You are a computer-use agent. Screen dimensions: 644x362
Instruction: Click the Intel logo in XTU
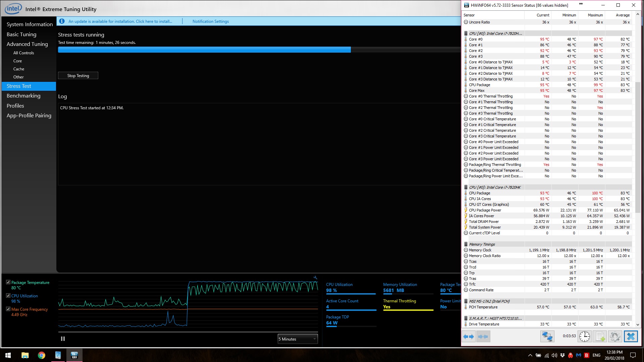13,9
